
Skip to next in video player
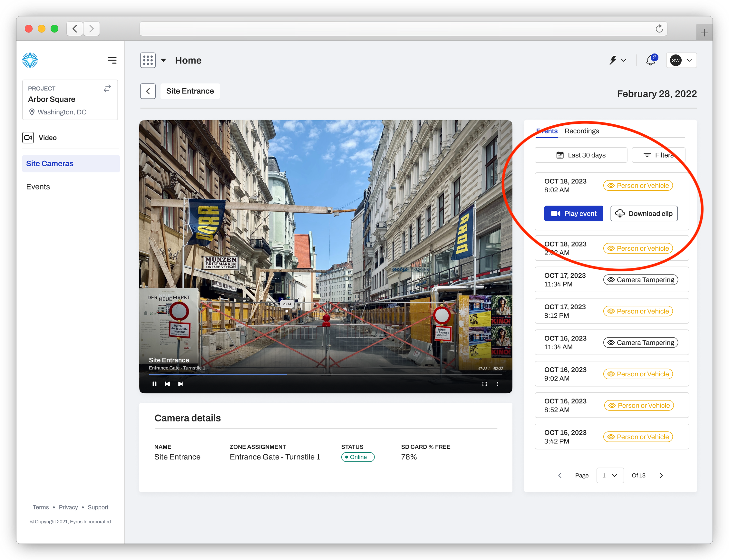click(180, 384)
